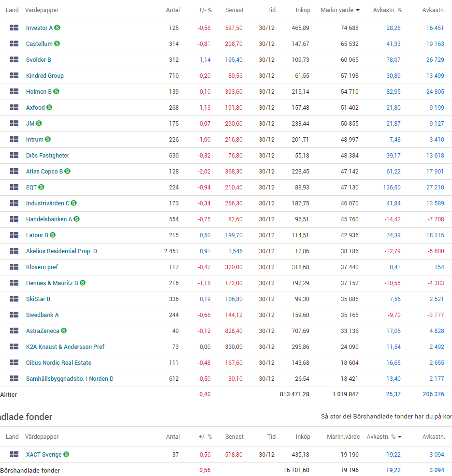Open Handelsbanken A stock link
The width and height of the screenshot is (452, 476).
coord(49,219)
